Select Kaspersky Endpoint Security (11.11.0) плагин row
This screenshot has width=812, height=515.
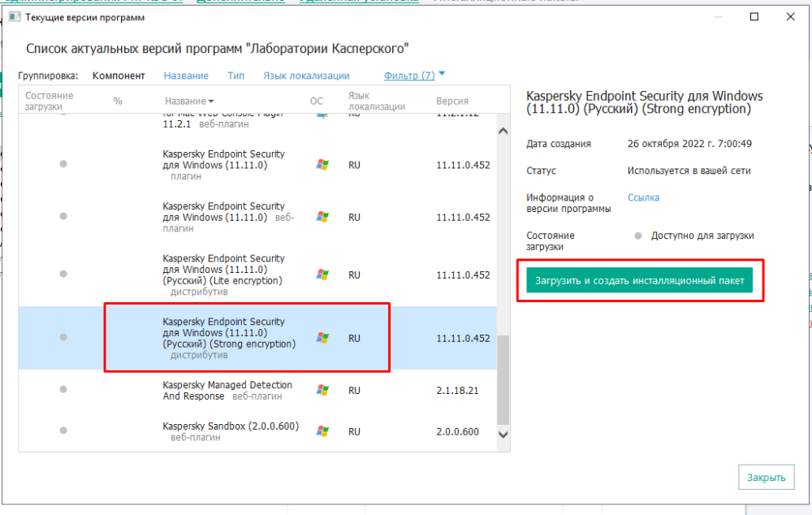click(x=257, y=165)
